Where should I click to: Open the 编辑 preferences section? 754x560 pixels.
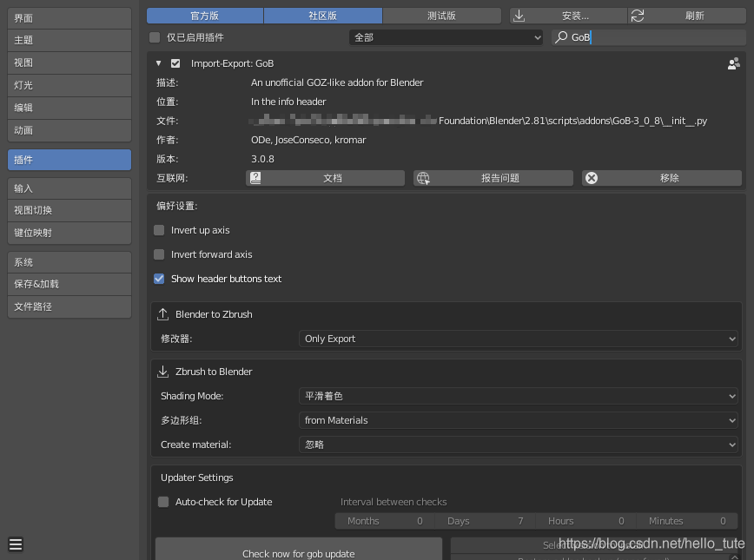(69, 108)
